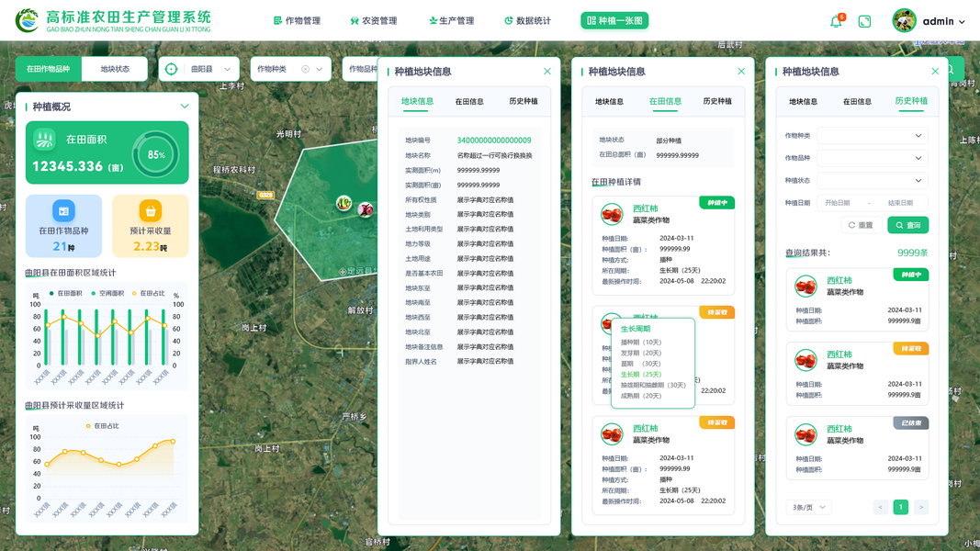Go to the previous results page
The image size is (980, 551).
tap(881, 507)
